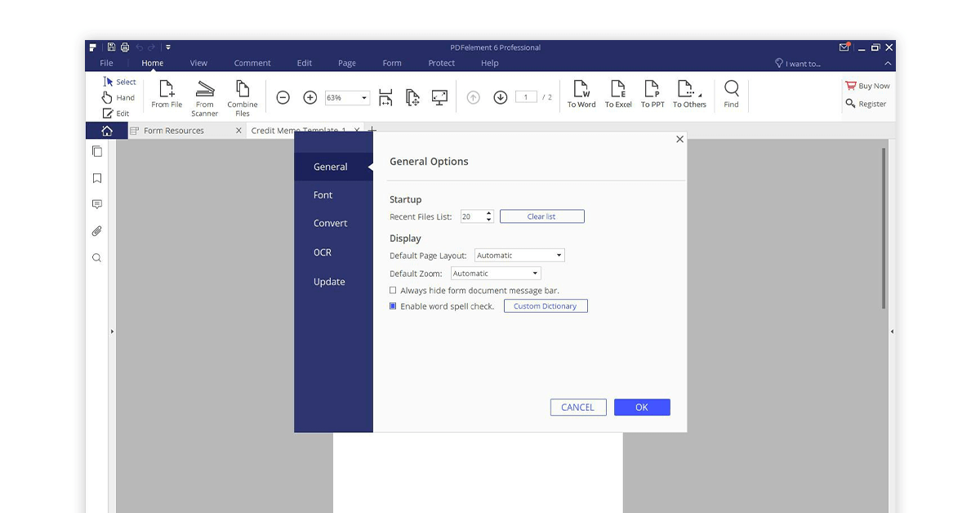The image size is (980, 513).
Task: Click Recent Files List number field
Action: 477,216
